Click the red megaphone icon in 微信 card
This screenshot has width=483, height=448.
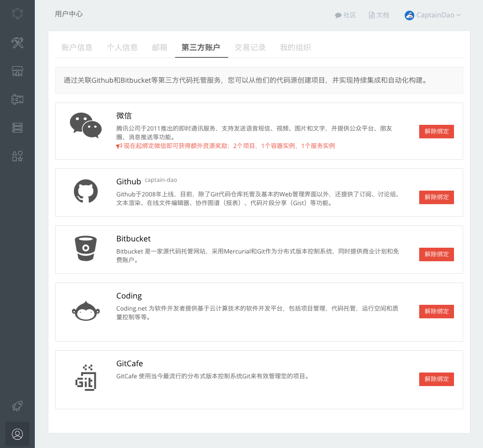pyautogui.click(x=119, y=146)
